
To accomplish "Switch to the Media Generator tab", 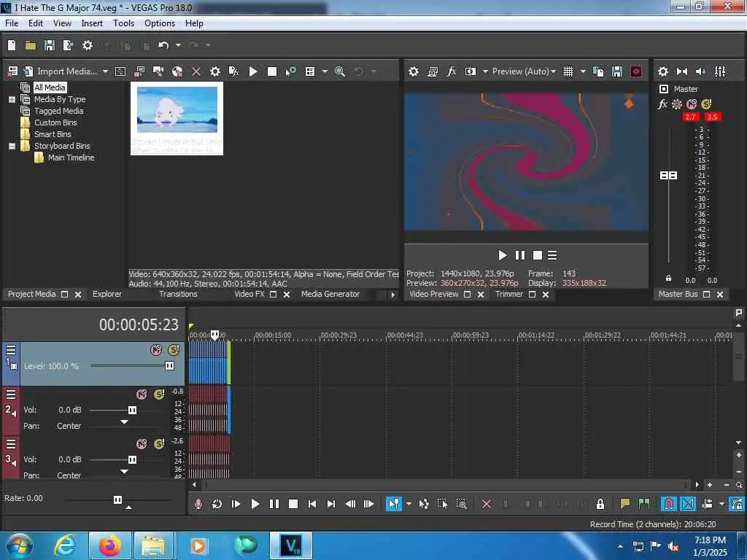I will [x=330, y=295].
